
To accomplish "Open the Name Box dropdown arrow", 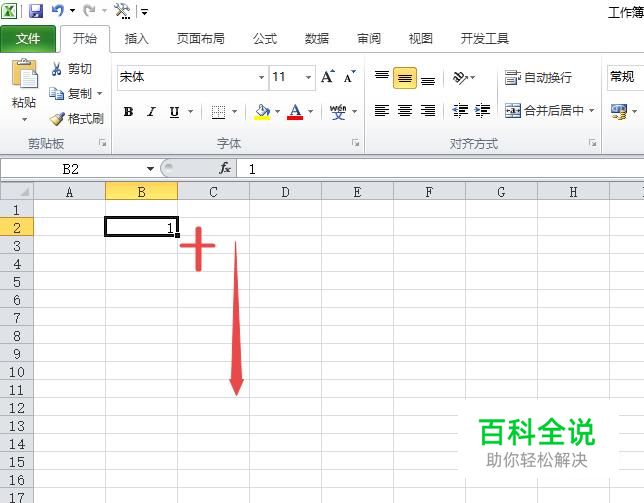I will (x=150, y=168).
